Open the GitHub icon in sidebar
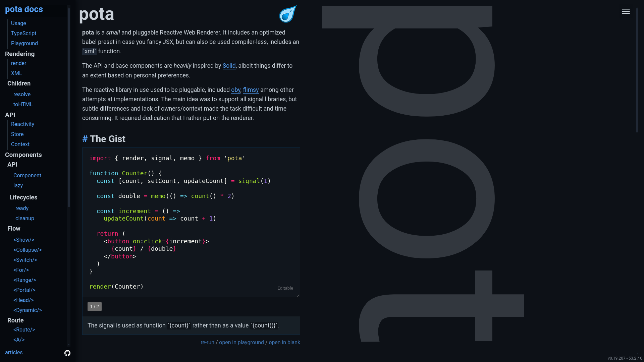 tap(67, 353)
